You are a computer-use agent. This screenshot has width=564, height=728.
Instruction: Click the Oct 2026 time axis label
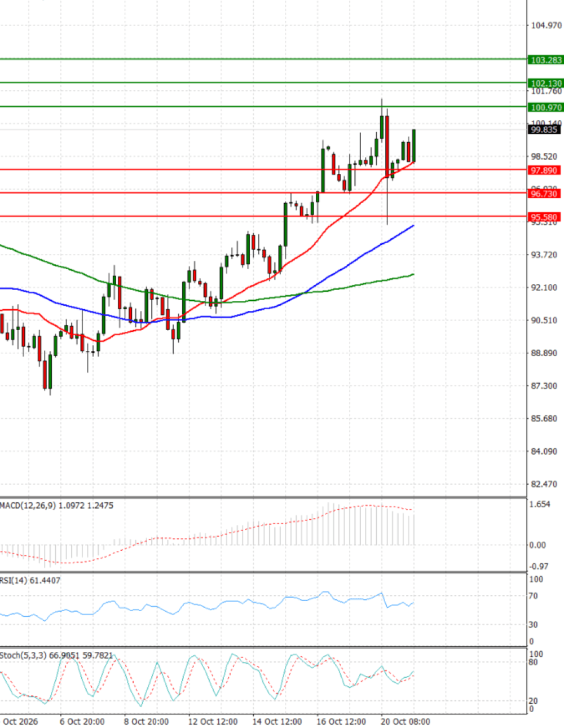(x=20, y=721)
